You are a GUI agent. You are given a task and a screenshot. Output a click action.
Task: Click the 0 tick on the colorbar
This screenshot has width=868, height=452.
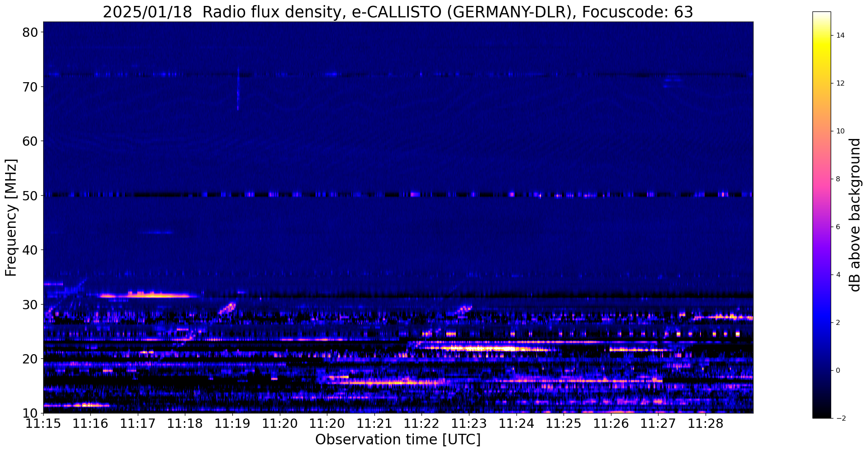[x=837, y=371]
